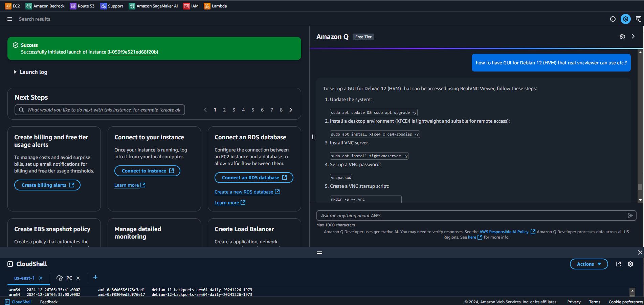
Task: Open the AWS Responsible AI Policy link
Action: [507, 232]
